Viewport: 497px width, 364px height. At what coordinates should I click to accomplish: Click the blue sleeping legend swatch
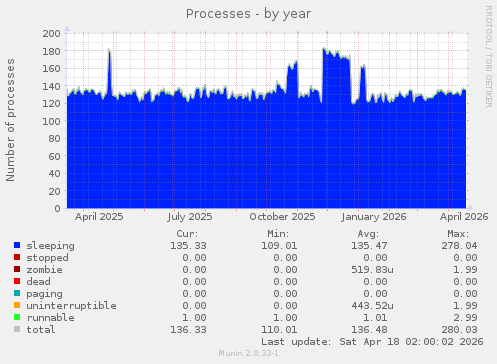point(17,245)
